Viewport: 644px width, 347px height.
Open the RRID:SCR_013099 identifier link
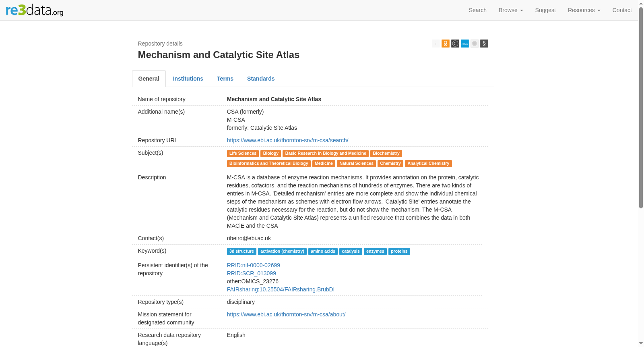point(251,273)
